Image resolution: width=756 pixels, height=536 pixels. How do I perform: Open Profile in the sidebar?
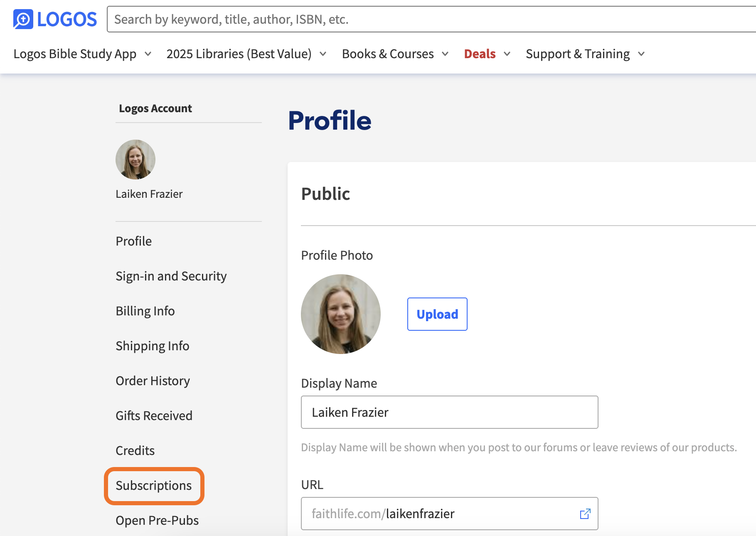click(x=134, y=241)
